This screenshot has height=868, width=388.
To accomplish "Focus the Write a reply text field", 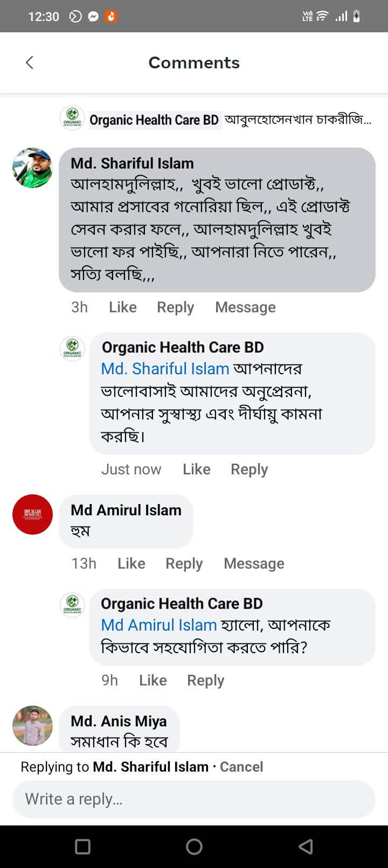I will (x=194, y=799).
